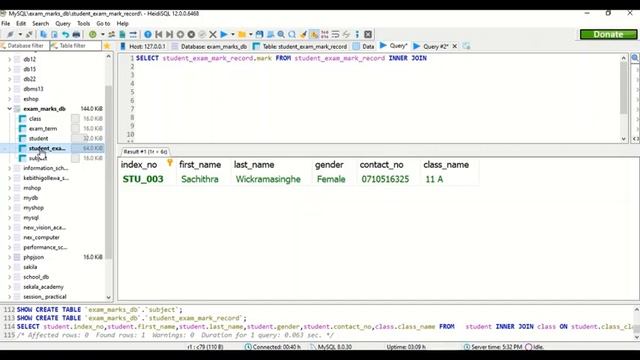Open the Edit menu
The image size is (640, 360).
click(21, 24)
